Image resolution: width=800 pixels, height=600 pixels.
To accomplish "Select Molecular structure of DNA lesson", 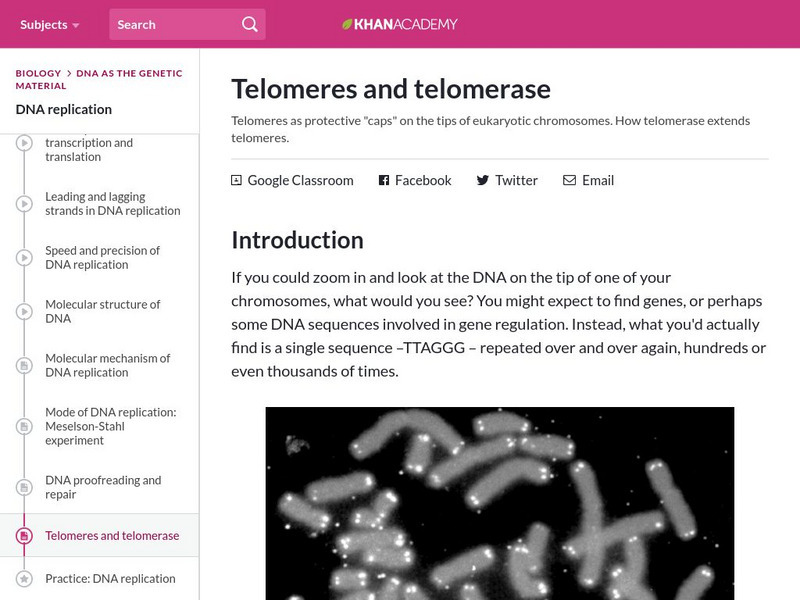I will point(102,312).
